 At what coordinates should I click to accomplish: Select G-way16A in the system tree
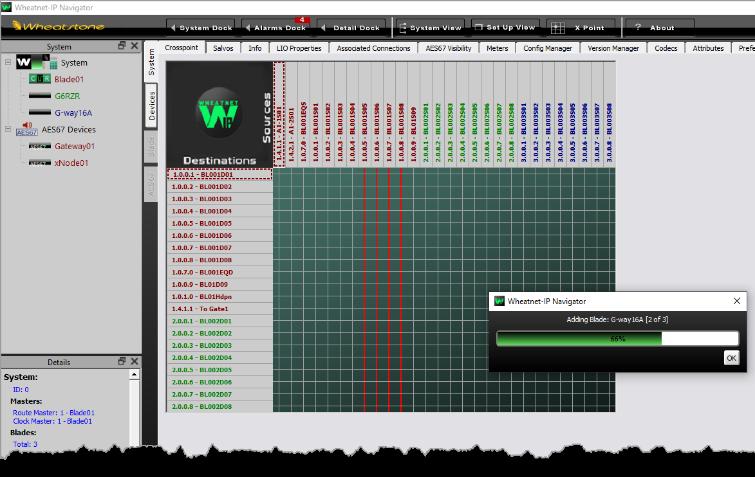[x=73, y=113]
